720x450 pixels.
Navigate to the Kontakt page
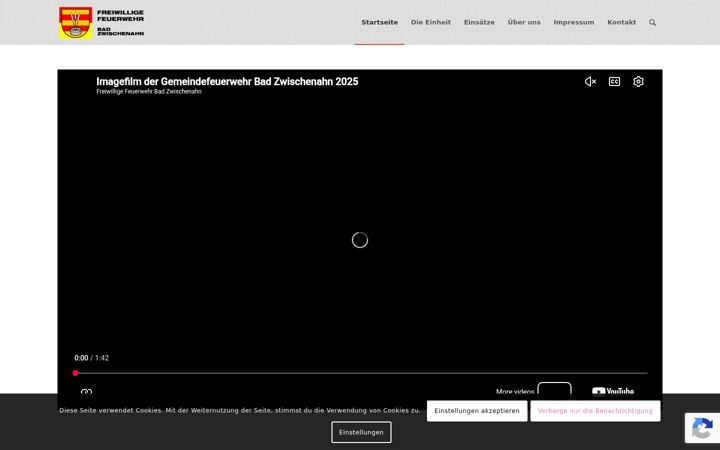[x=622, y=22]
